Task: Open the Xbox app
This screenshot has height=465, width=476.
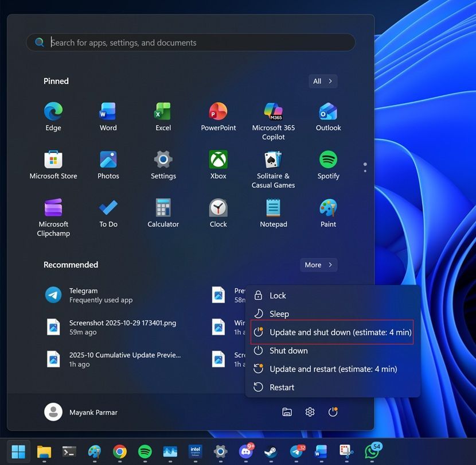Action: pos(218,159)
